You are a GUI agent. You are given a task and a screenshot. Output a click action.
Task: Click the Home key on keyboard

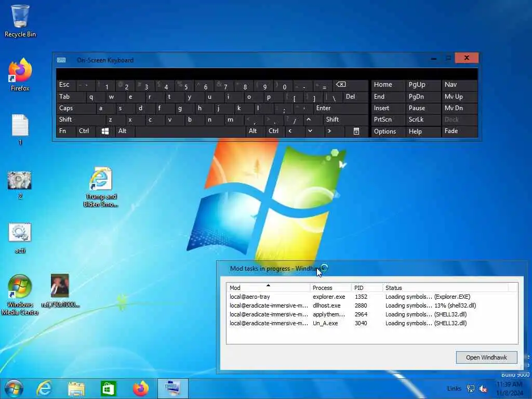click(388, 85)
